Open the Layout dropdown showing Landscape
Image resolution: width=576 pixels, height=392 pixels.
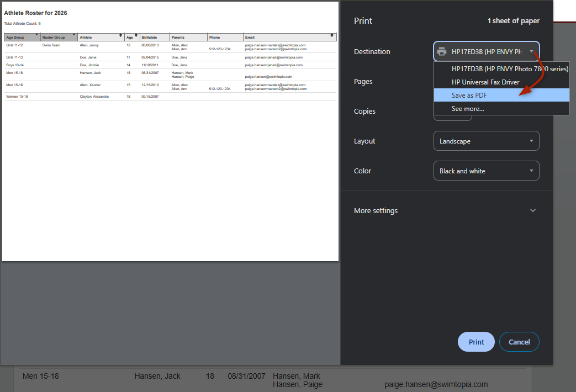[x=486, y=141]
